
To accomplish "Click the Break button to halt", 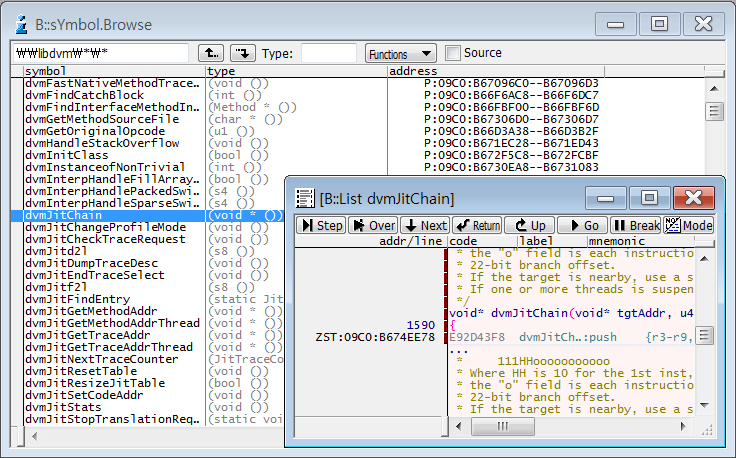I will tap(635, 225).
